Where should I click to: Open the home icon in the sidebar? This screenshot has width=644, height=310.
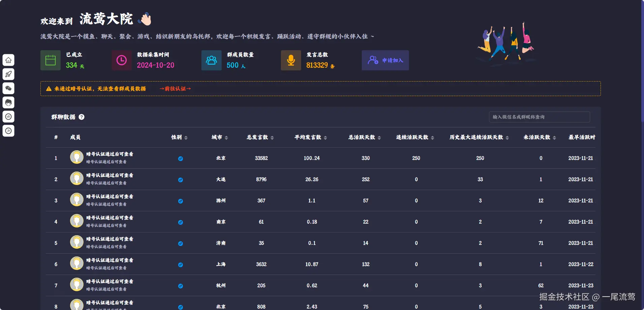(x=8, y=60)
